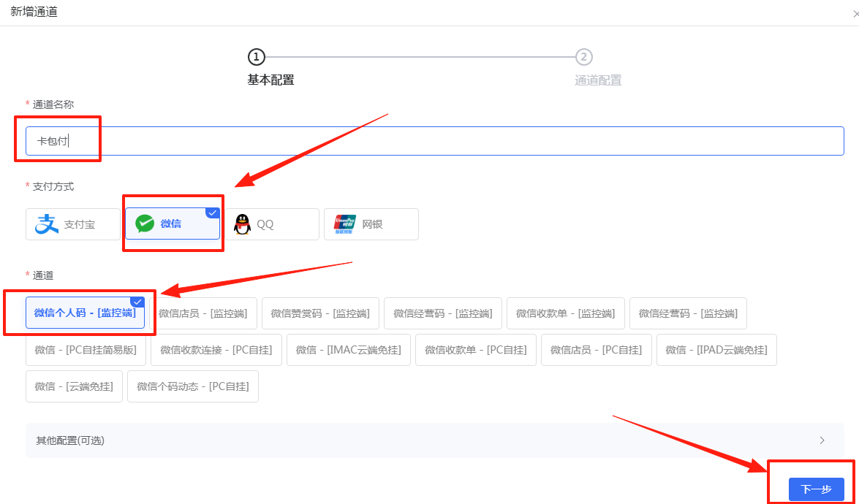Image resolution: width=859 pixels, height=504 pixels.
Task: Click the chevron on 其他配置 row
Action: (822, 440)
